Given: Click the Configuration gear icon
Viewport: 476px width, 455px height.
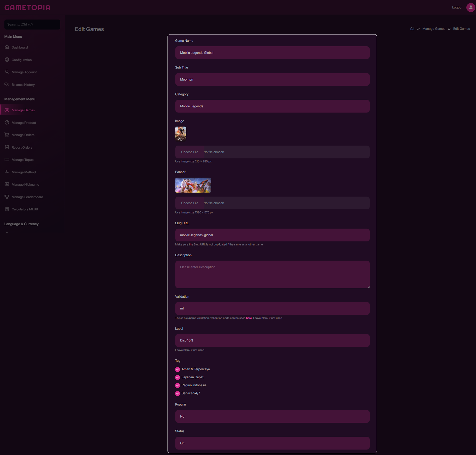Looking at the screenshot, I should tap(7, 60).
